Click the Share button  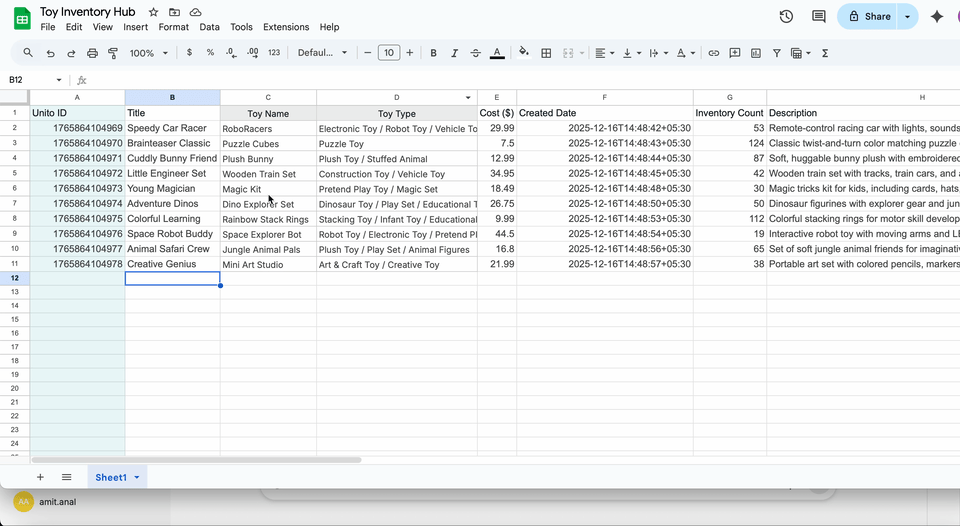[868, 16]
